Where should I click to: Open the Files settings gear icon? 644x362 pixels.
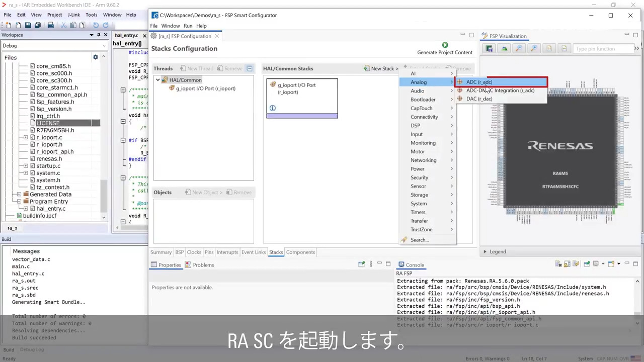pos(95,57)
